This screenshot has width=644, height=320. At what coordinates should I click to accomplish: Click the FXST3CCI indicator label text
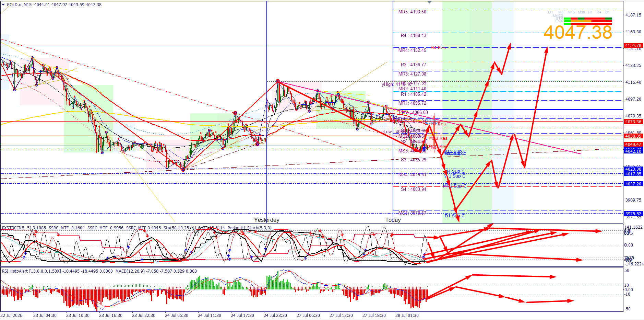[24, 228]
